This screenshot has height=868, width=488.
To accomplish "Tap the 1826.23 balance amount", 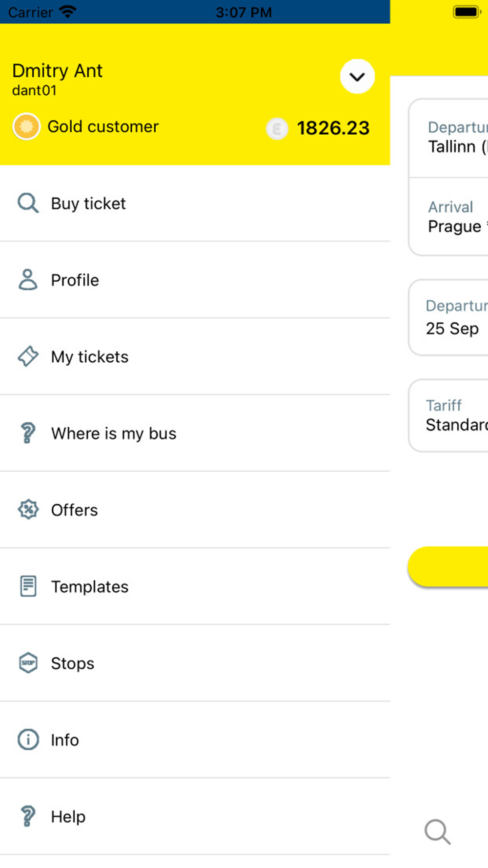I will [333, 128].
